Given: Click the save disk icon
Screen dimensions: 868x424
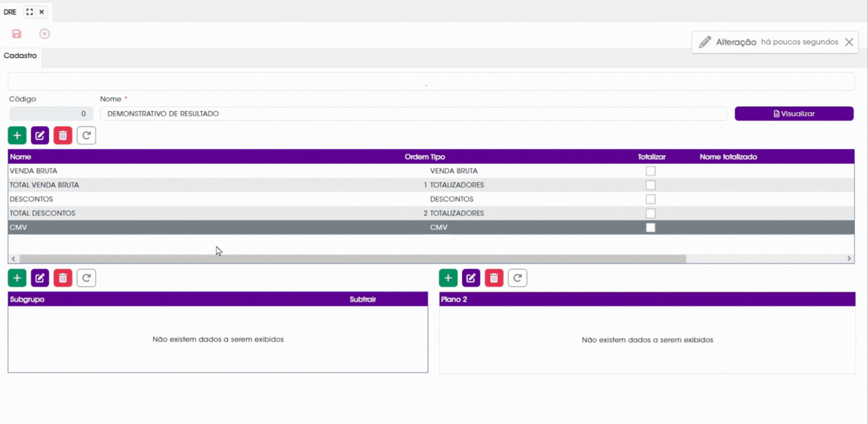Looking at the screenshot, I should pyautogui.click(x=16, y=34).
